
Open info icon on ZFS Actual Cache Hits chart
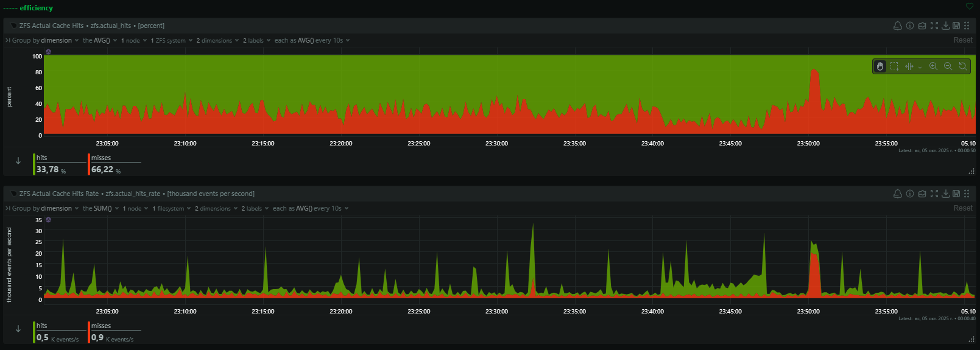click(910, 26)
